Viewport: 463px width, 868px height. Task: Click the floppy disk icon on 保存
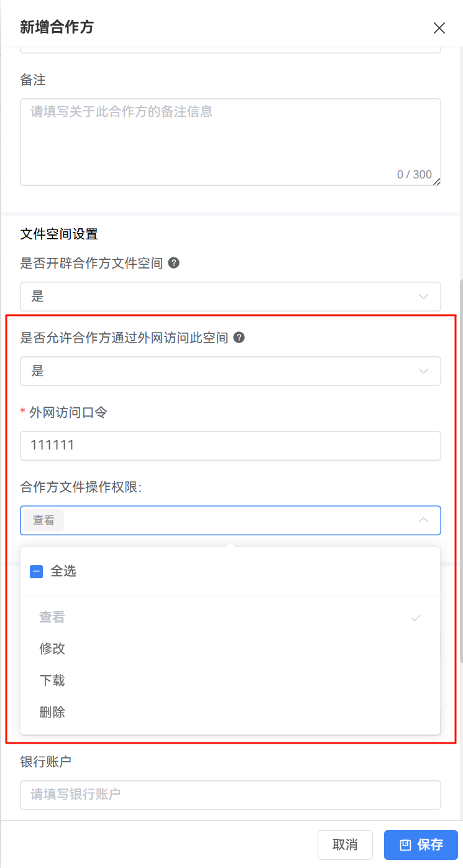tap(405, 844)
